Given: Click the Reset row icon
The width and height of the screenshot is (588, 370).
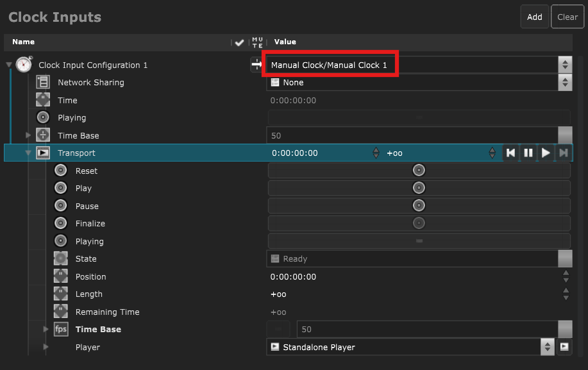Looking at the screenshot, I should pos(60,170).
